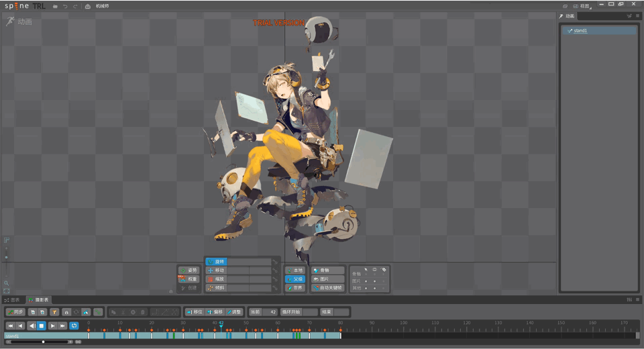The height and width of the screenshot is (349, 644).
Task: Toggle the loop repeat button
Action: coord(74,326)
